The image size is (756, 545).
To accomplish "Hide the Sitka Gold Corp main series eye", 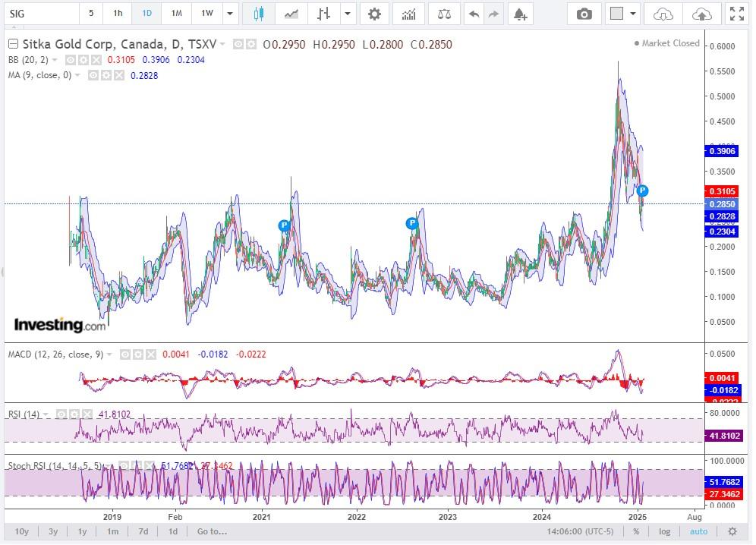I will point(238,45).
